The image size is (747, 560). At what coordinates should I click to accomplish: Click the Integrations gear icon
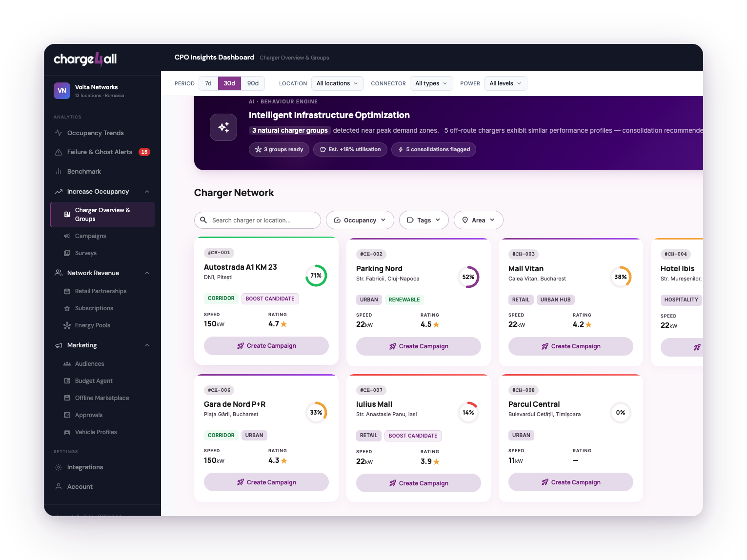click(x=59, y=467)
